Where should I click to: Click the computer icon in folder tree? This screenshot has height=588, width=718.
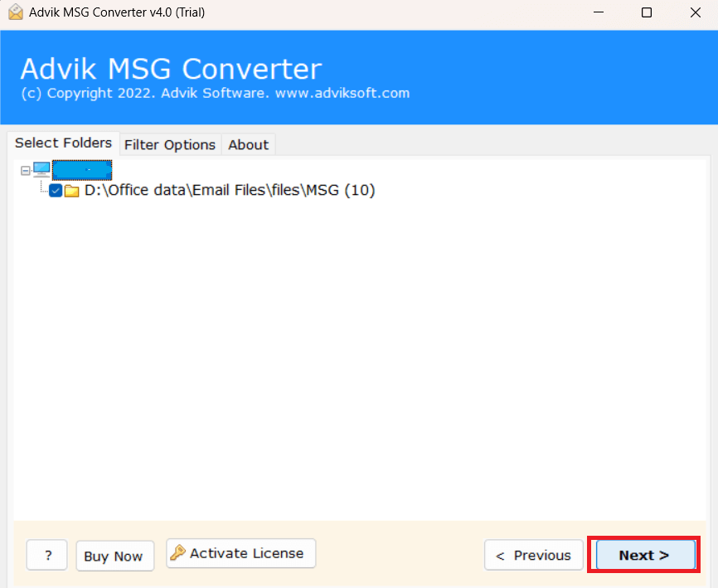tap(41, 170)
